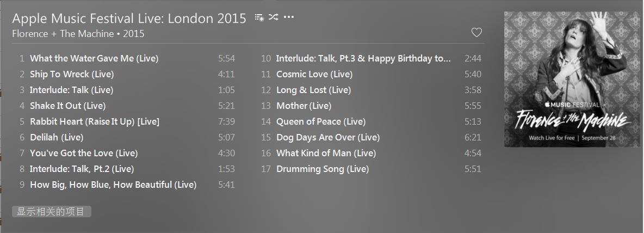Select the Cosmic Love (Live) track
The width and height of the screenshot is (644, 233).
(314, 74)
